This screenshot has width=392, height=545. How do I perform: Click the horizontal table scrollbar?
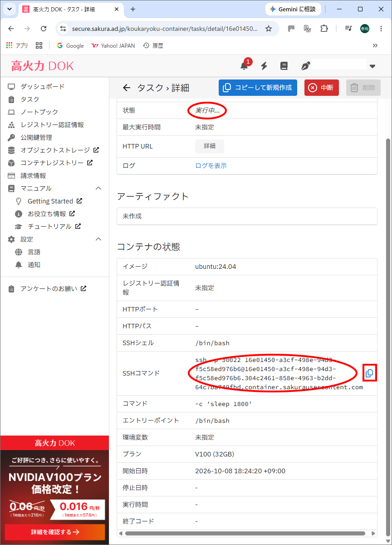click(x=245, y=533)
